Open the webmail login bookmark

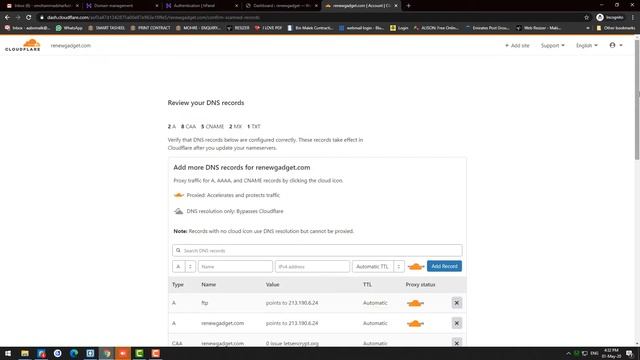[x=362, y=28]
